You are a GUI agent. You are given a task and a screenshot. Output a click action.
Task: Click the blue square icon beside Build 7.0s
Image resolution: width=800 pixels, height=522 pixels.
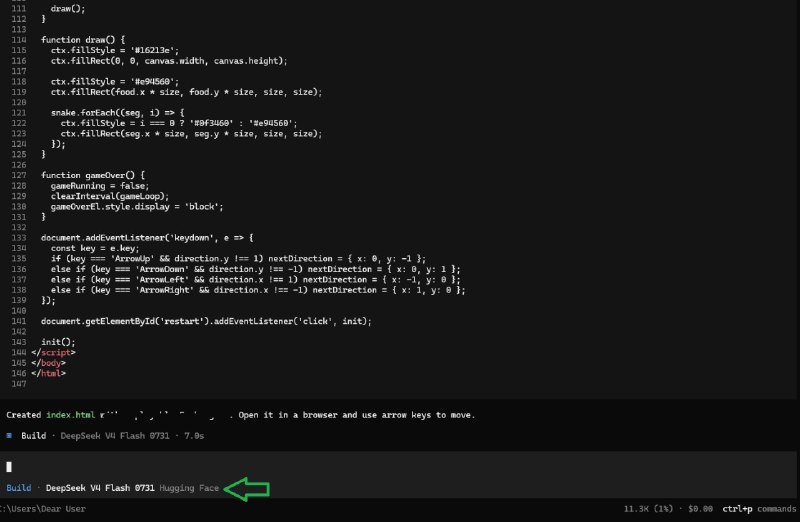pos(9,435)
